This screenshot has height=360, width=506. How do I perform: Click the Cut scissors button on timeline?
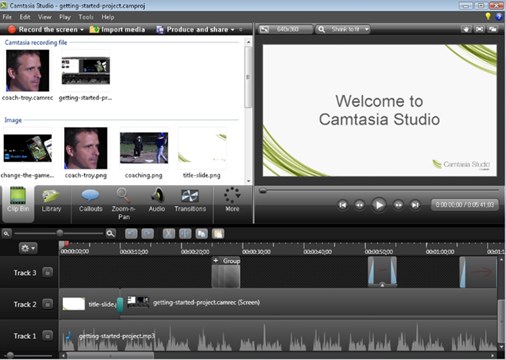click(x=169, y=234)
